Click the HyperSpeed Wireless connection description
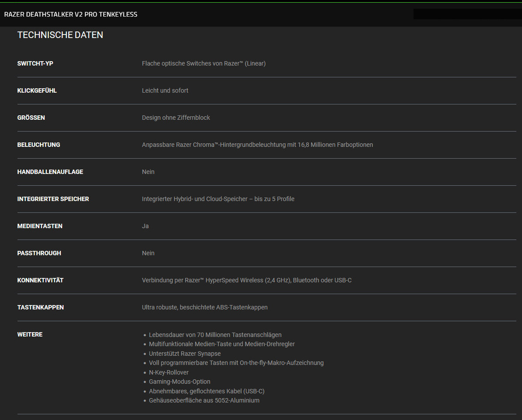Image resolution: width=522 pixels, height=420 pixels. [246, 280]
